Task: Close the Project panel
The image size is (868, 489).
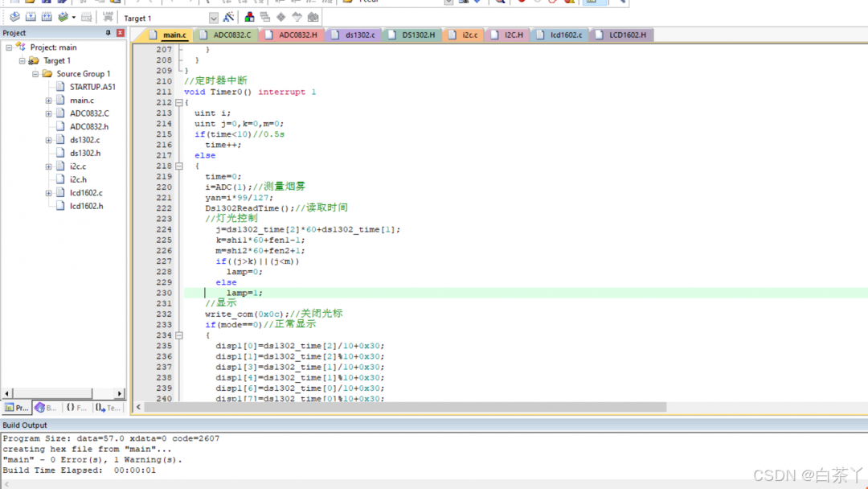Action: tap(121, 33)
